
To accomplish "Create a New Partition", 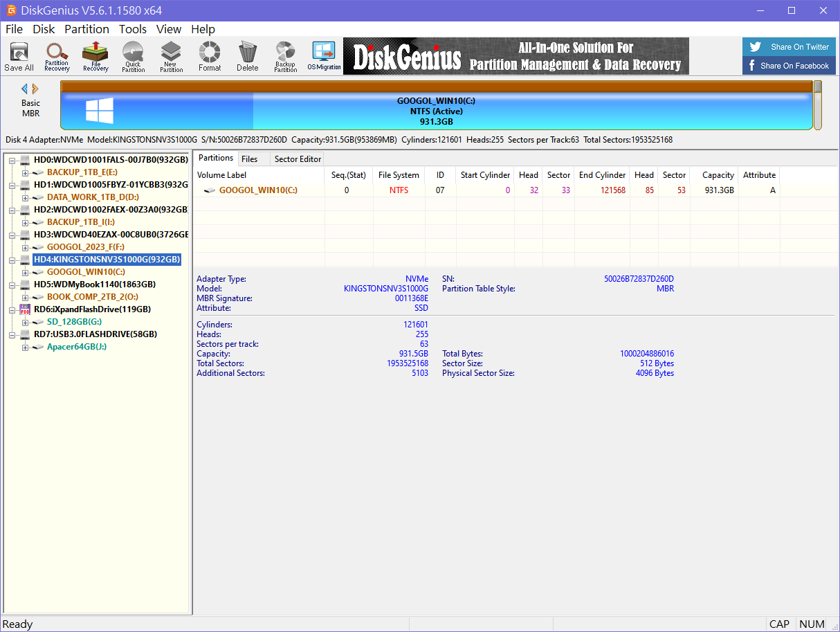I will [171, 56].
